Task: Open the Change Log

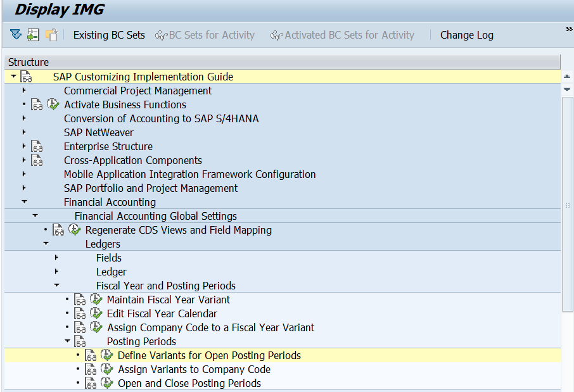Action: click(x=467, y=35)
